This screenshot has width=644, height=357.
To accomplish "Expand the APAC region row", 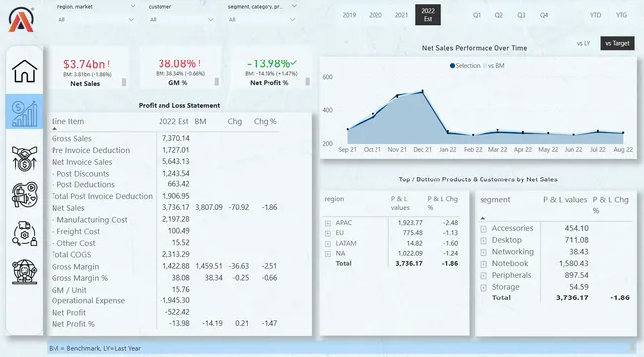I will coord(328,223).
